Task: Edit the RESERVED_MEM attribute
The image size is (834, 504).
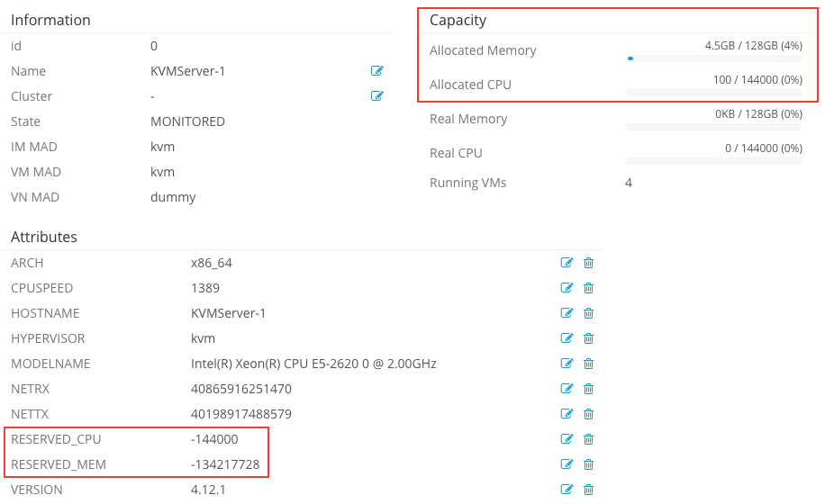Action: (x=567, y=464)
